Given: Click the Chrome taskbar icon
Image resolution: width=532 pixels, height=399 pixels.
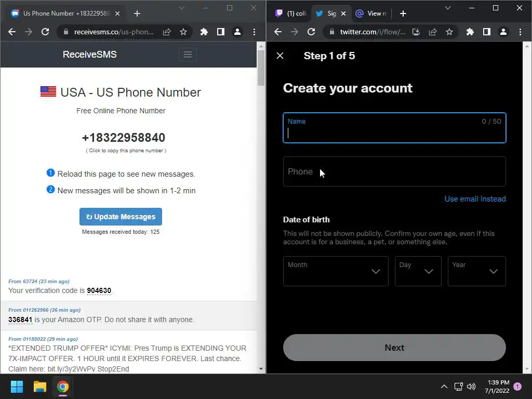Looking at the screenshot, I should [x=63, y=387].
